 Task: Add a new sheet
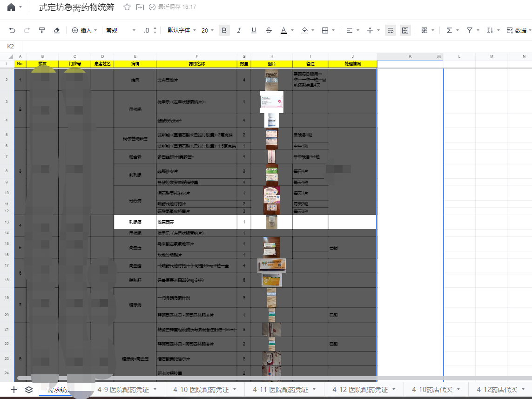click(13, 390)
